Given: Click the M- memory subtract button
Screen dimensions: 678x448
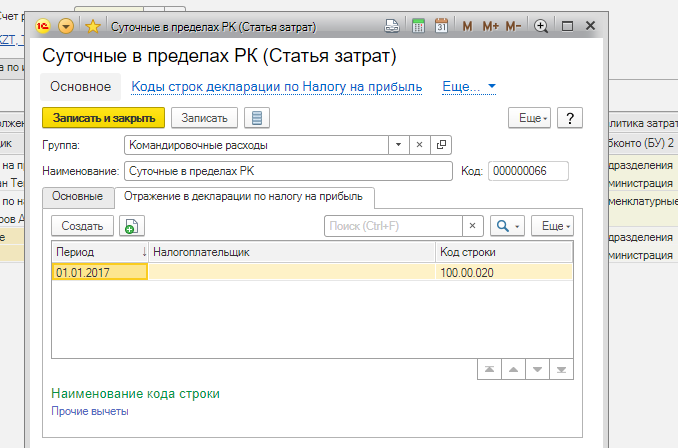Looking at the screenshot, I should (x=513, y=26).
